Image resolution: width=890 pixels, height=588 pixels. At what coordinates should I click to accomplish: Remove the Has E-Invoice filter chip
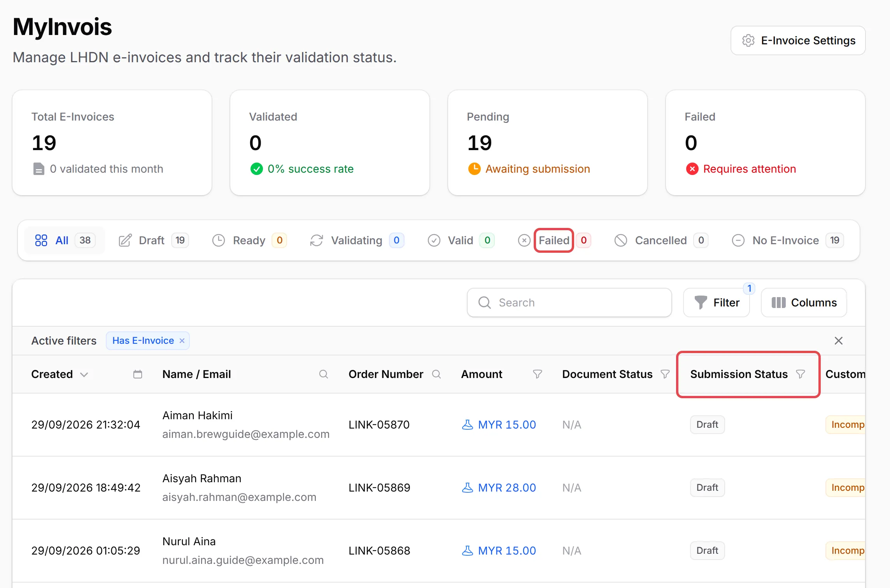coord(182,341)
